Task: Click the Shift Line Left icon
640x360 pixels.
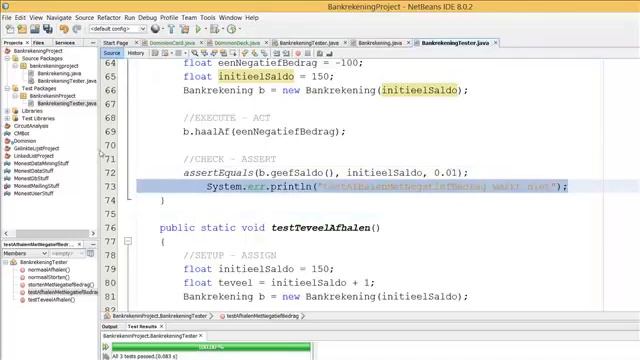Action: [277, 53]
